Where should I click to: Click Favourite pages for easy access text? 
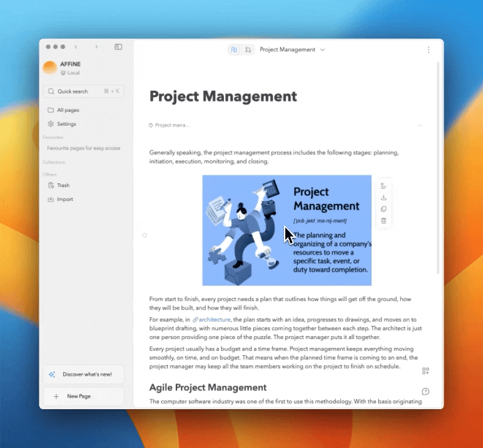83,148
